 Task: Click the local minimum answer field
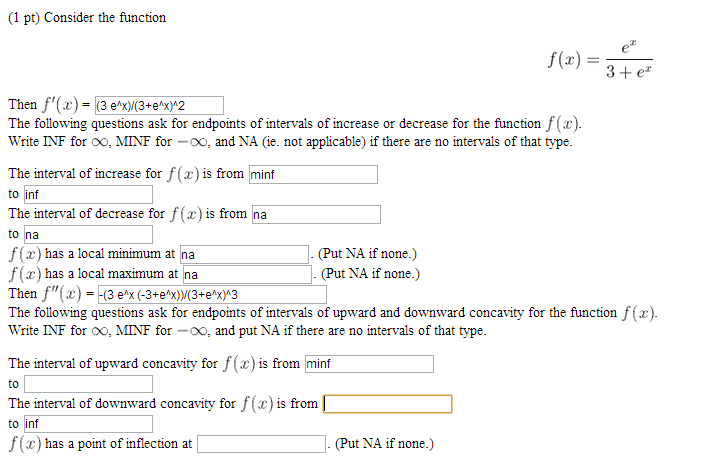click(244, 255)
